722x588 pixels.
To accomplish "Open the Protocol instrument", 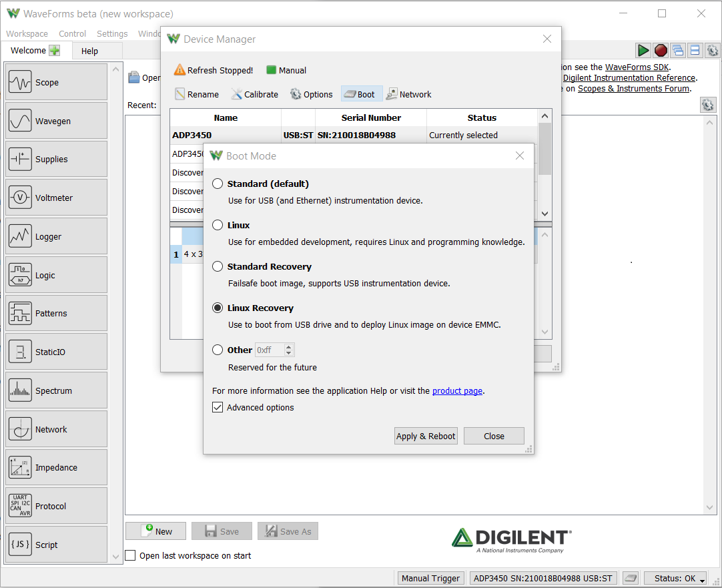I will (56, 507).
